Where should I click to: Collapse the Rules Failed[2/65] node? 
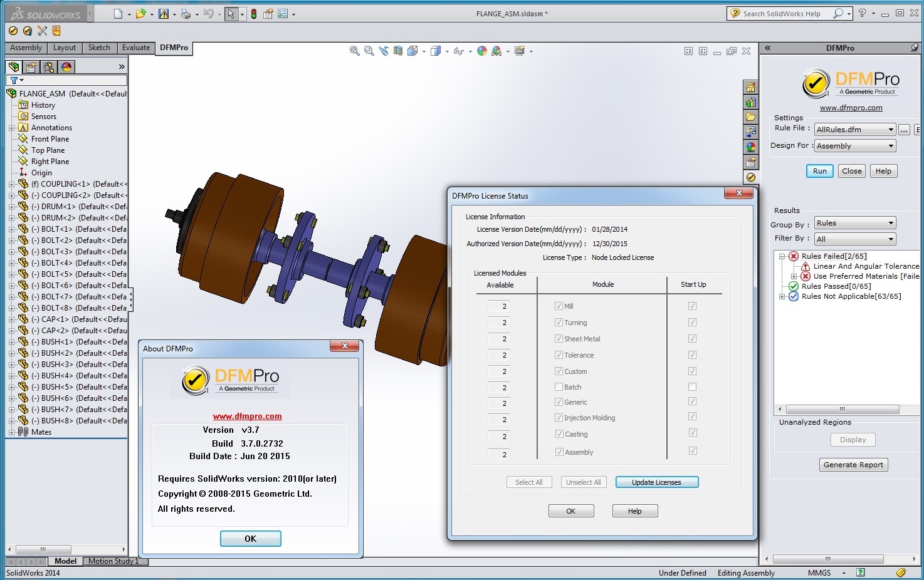click(x=782, y=256)
